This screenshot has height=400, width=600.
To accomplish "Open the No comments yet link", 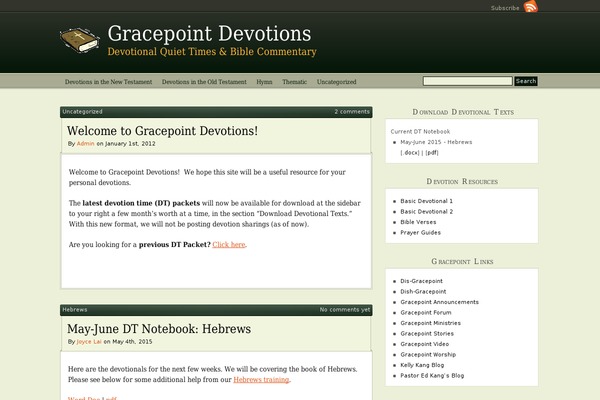I will tap(345, 310).
